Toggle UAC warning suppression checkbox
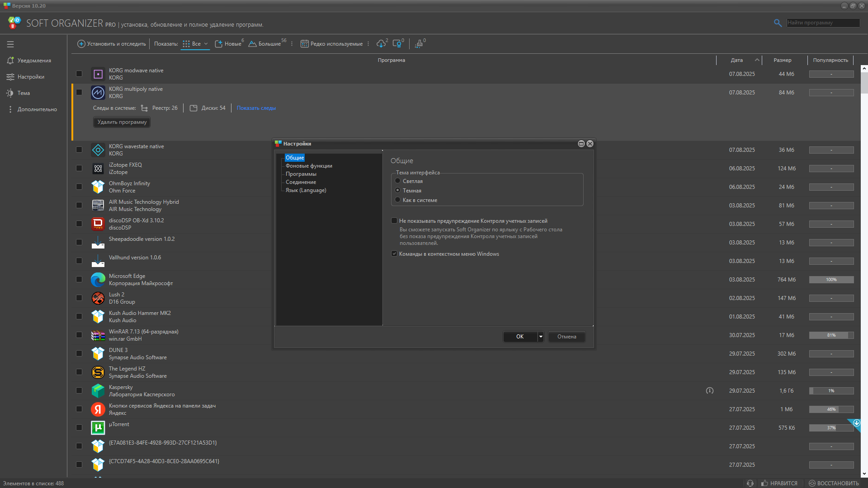Viewport: 868px width, 488px height. (x=394, y=221)
